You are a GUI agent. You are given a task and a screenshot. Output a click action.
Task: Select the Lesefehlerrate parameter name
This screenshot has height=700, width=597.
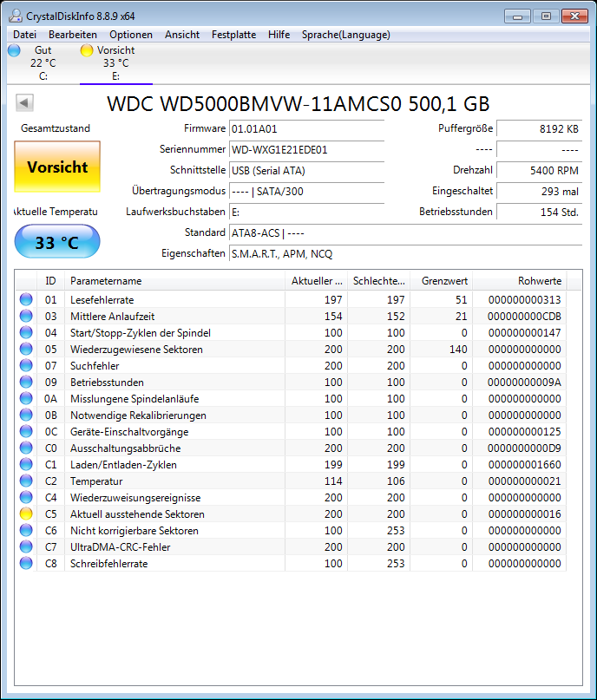[102, 300]
